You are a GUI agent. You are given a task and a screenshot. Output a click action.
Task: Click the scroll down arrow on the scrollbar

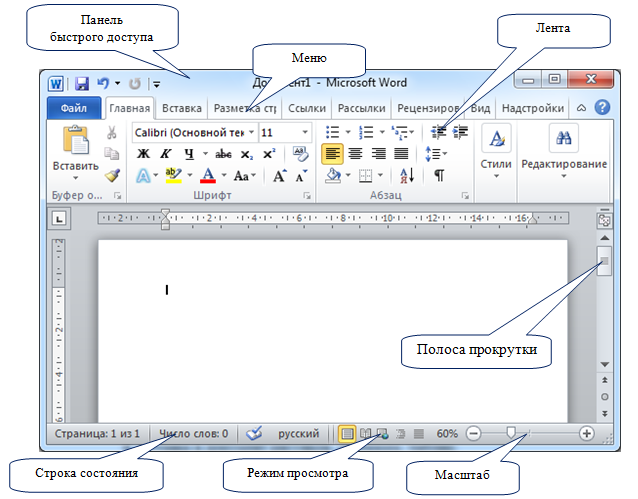click(x=605, y=364)
